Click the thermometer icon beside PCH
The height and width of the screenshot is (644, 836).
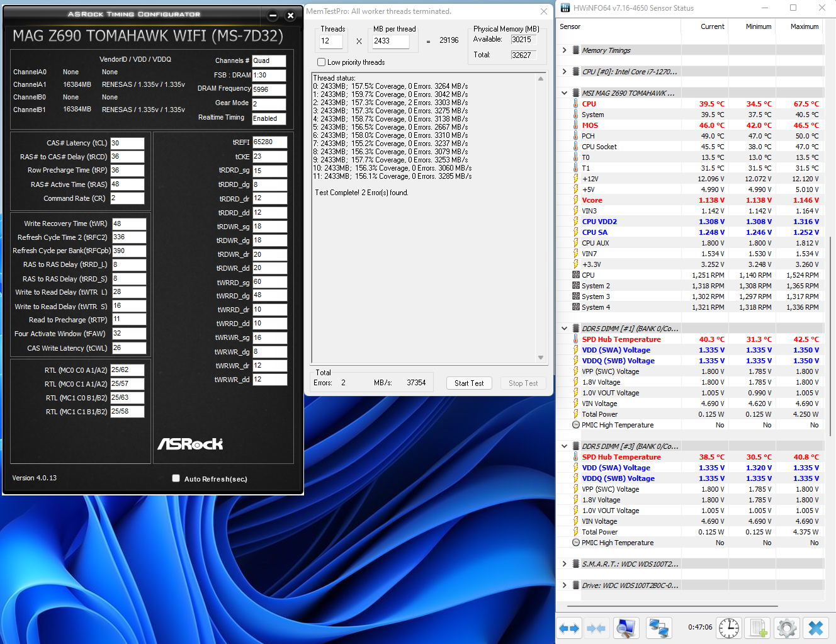click(x=575, y=136)
